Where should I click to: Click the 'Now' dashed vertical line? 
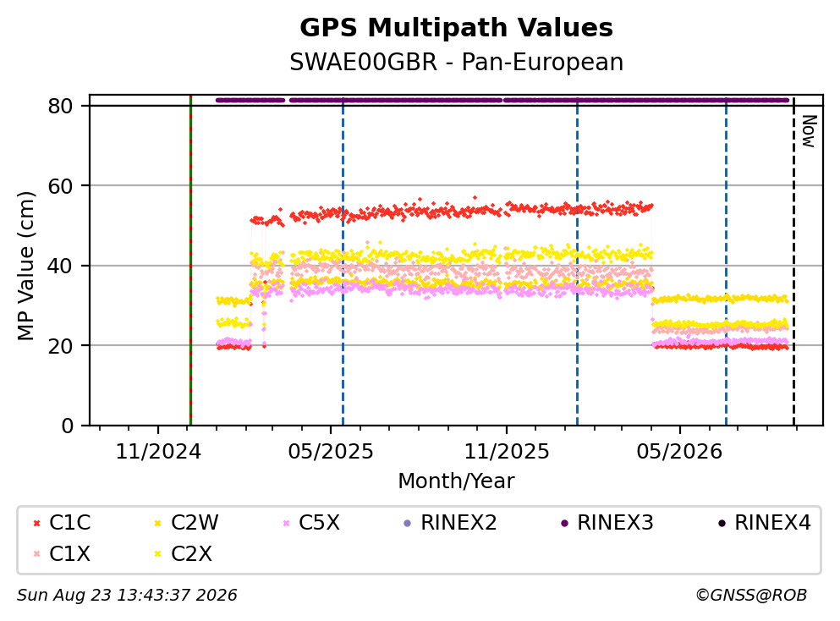click(793, 261)
